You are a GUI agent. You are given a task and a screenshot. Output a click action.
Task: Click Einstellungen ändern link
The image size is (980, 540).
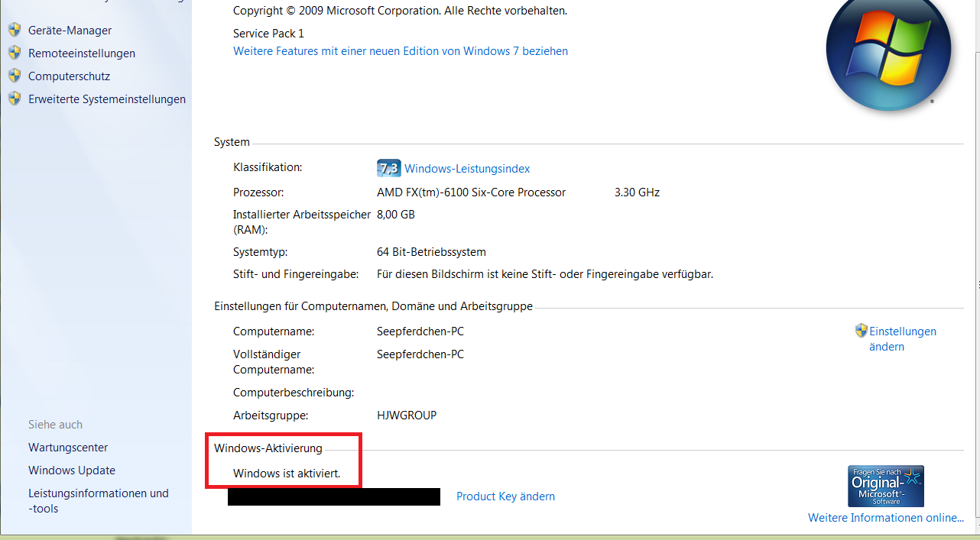903,339
